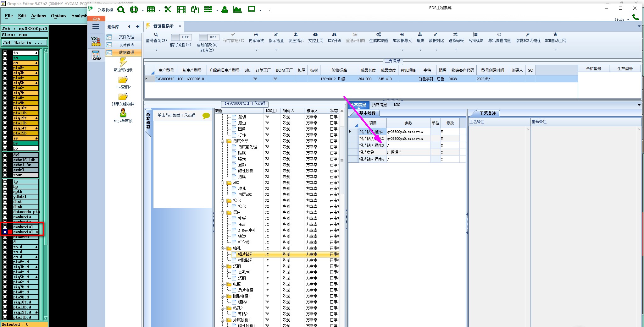
Task: Click 修复ECN丢流程 wrench toolbar button
Action: tap(528, 37)
